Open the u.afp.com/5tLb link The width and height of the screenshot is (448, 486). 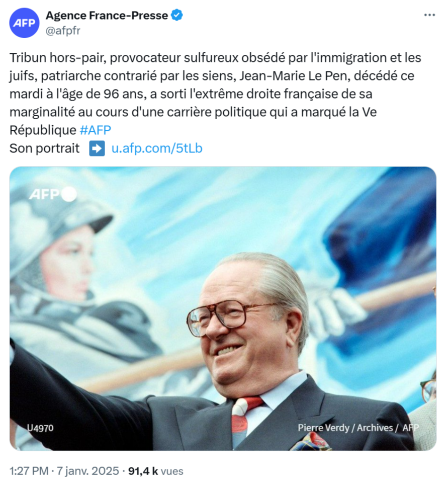157,148
